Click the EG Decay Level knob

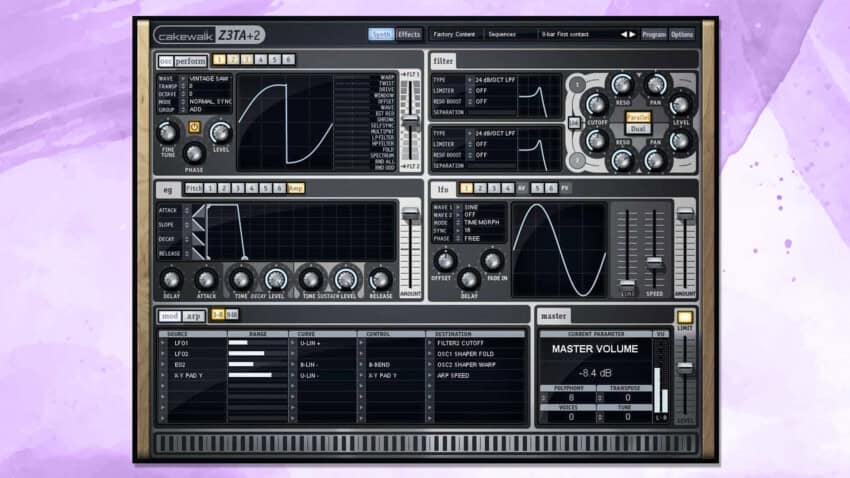pyautogui.click(x=276, y=280)
